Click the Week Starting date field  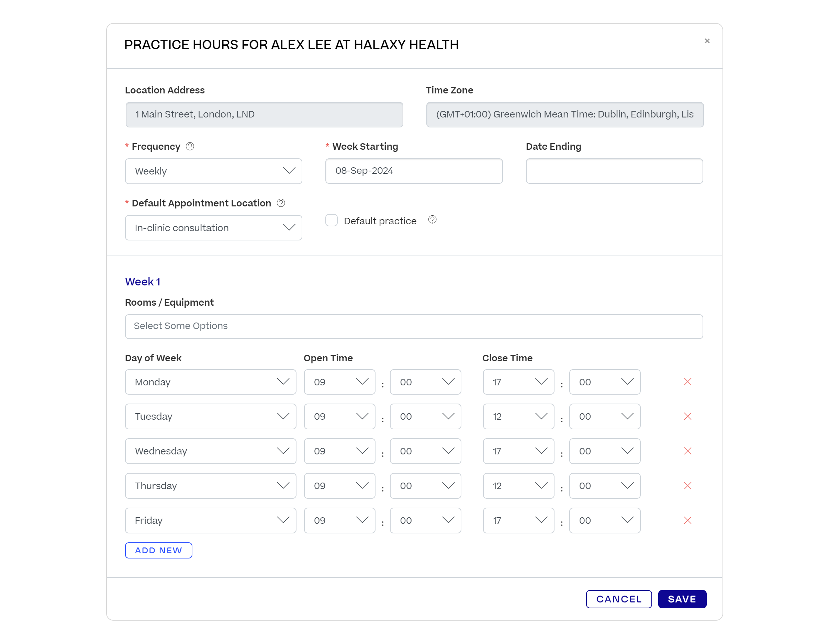point(414,171)
